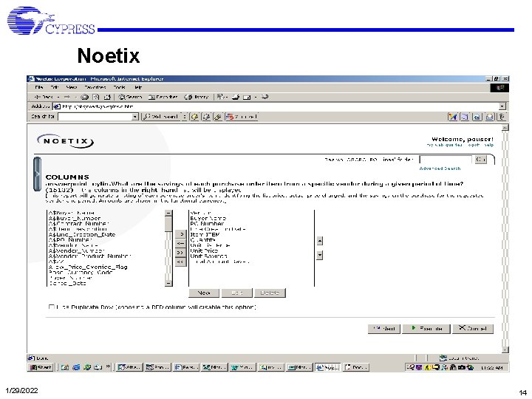Click the Edit page icon in the toolbar
This screenshot has height=399, width=532.
click(x=247, y=97)
